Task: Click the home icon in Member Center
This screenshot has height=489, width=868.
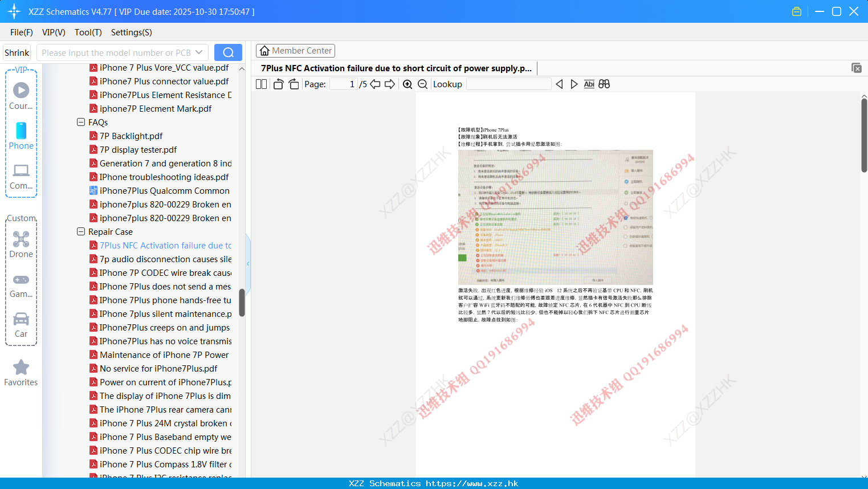Action: tap(264, 51)
